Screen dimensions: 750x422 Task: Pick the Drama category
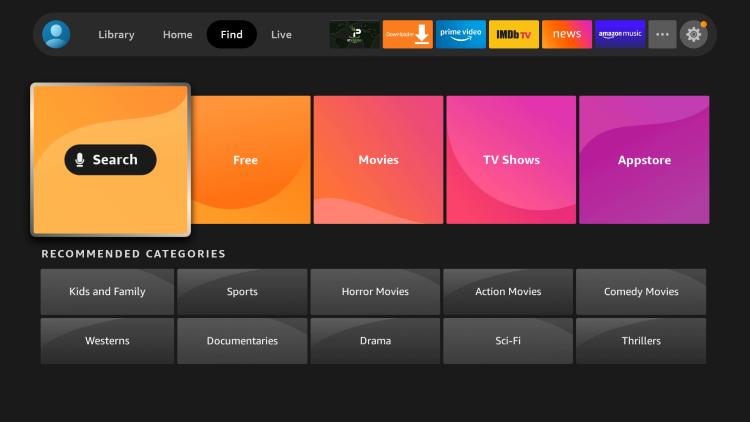375,341
